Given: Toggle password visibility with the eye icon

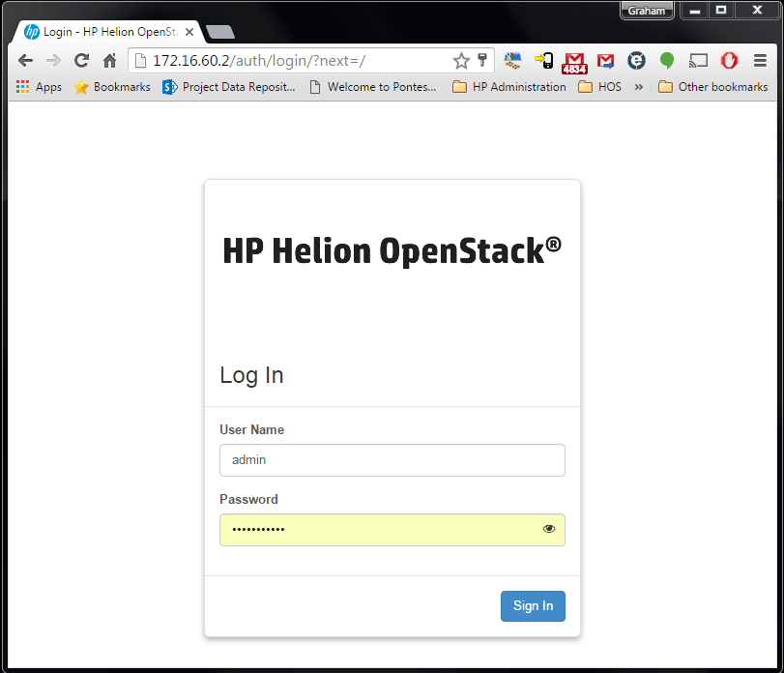Looking at the screenshot, I should click(x=549, y=529).
